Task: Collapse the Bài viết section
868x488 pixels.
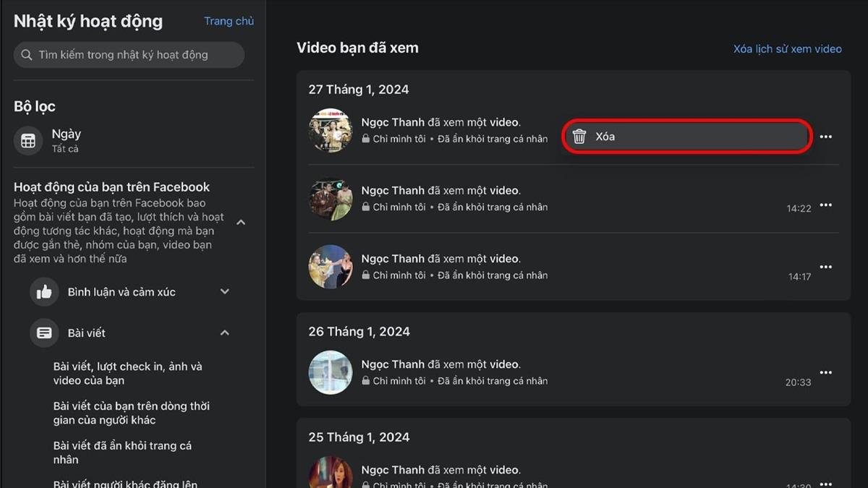Action: (224, 333)
